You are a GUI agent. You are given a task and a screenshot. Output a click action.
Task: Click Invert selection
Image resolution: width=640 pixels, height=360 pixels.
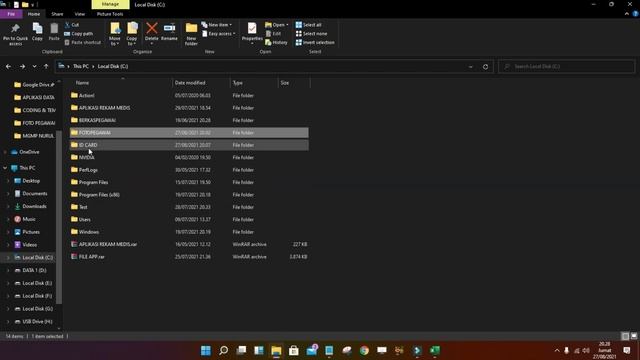(315, 42)
